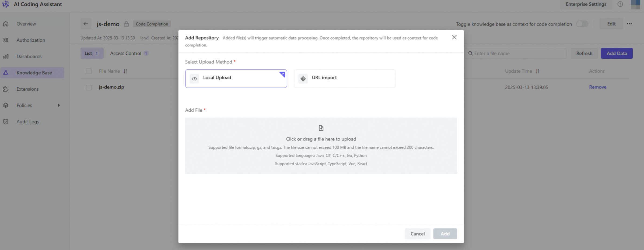Click the Refresh button
The image size is (644, 250).
pyautogui.click(x=584, y=53)
